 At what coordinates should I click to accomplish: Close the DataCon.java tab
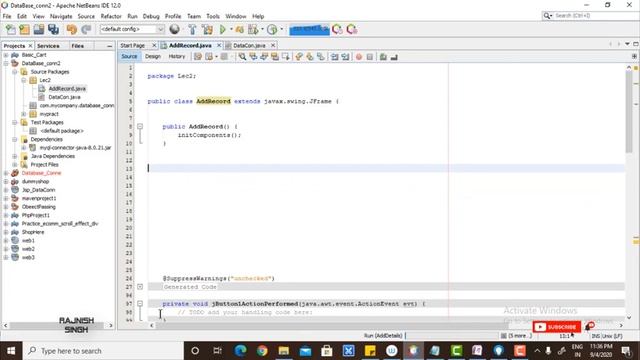pos(273,45)
